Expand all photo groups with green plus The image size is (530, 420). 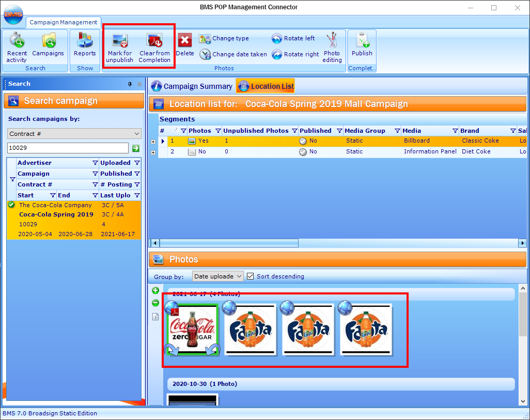[x=155, y=290]
